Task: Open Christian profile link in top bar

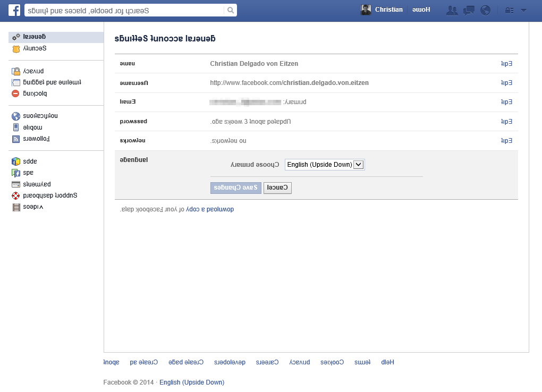Action: point(389,10)
